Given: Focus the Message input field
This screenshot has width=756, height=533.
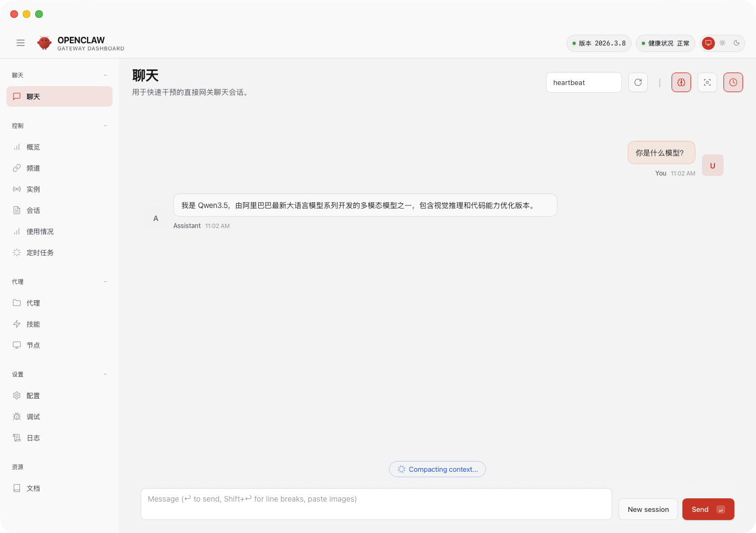Looking at the screenshot, I should coord(376,504).
